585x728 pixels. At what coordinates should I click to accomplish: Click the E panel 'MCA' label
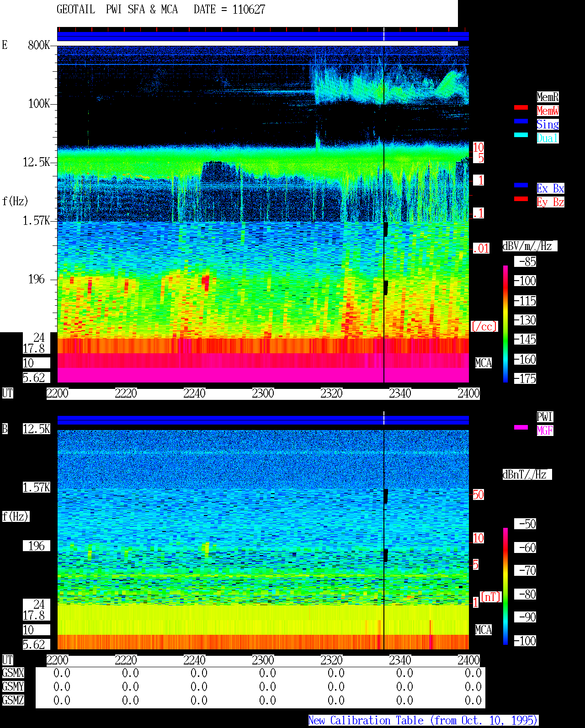484,363
